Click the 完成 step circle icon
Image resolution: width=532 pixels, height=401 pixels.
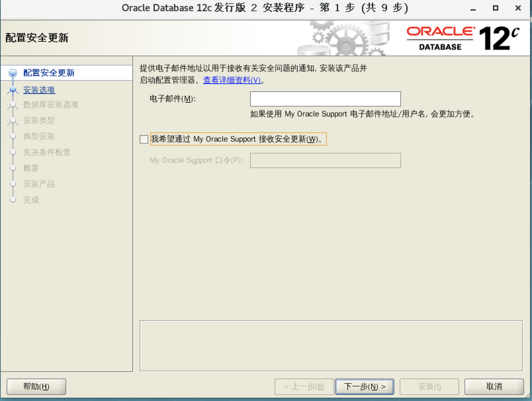click(x=13, y=200)
